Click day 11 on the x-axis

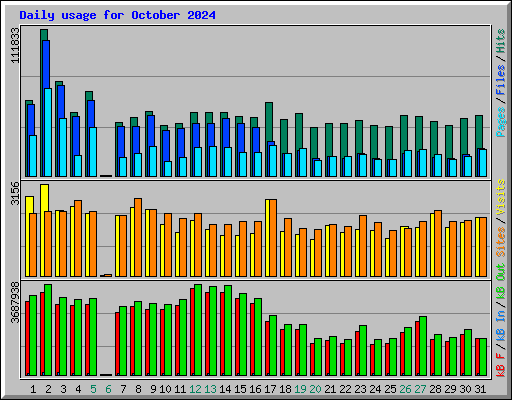click(x=180, y=389)
